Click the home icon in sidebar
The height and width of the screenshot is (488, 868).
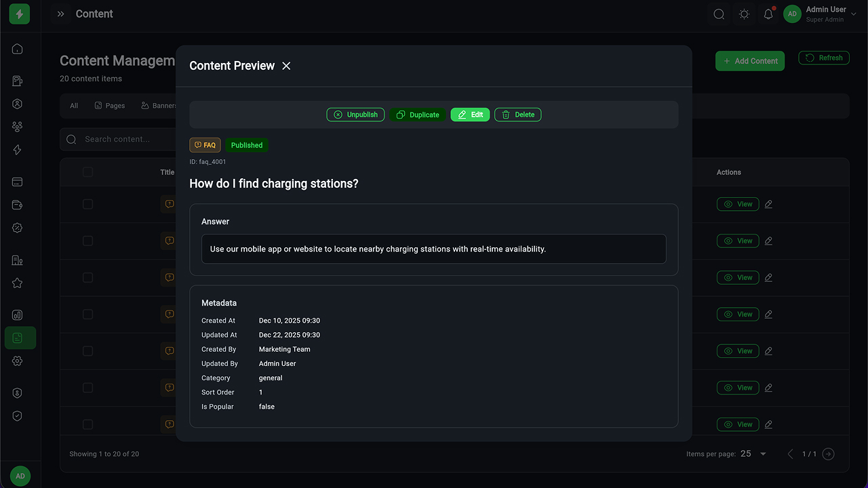coord(18,49)
